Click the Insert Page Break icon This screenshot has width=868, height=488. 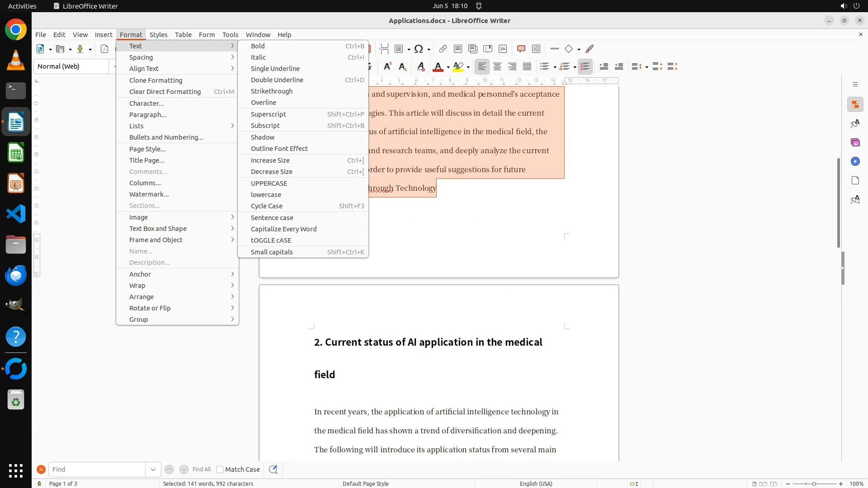[384, 49]
